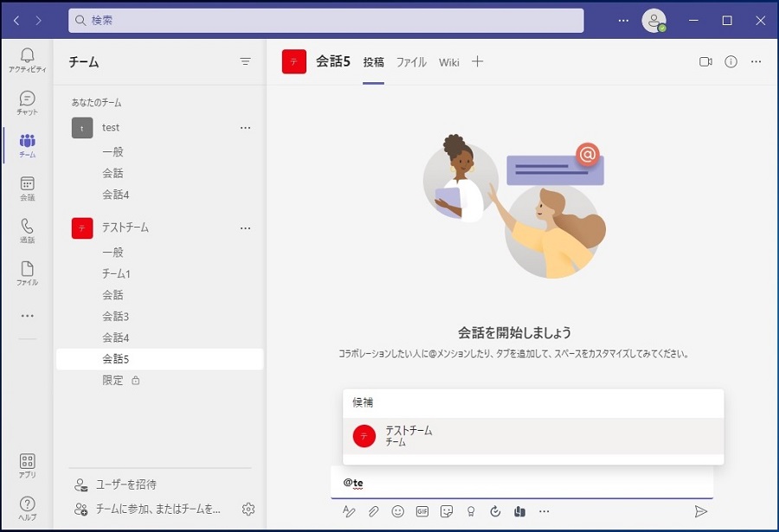Start a meeting with video camera icon
779x532 pixels.
[x=705, y=61]
